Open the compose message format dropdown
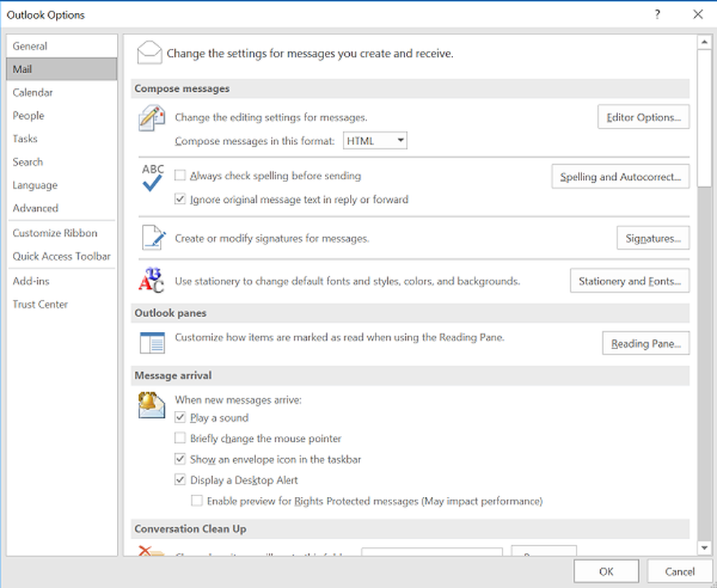717x588 pixels. pyautogui.click(x=375, y=141)
